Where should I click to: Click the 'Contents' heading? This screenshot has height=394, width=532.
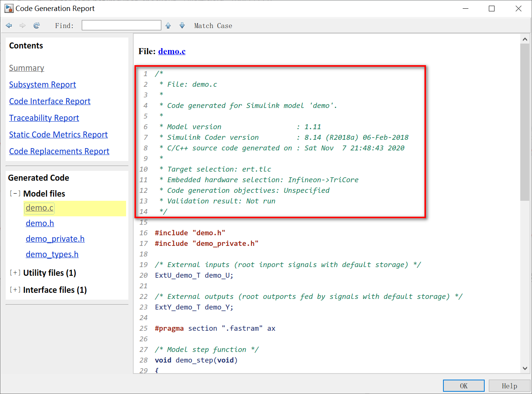26,45
